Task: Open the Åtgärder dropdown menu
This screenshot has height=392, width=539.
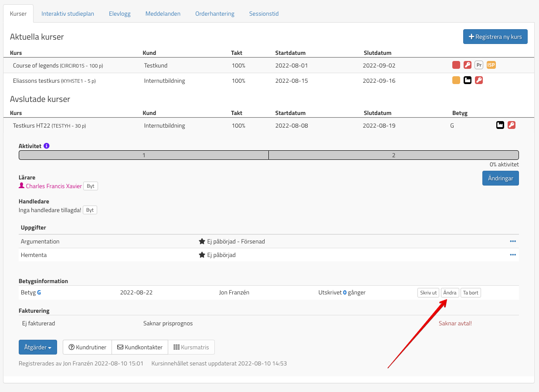Action: (x=38, y=347)
